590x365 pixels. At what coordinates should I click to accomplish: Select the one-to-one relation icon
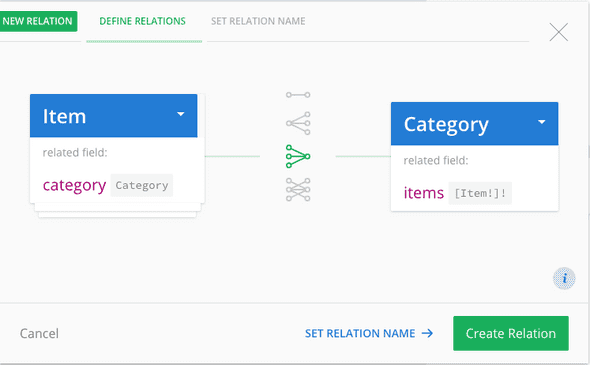pos(298,95)
